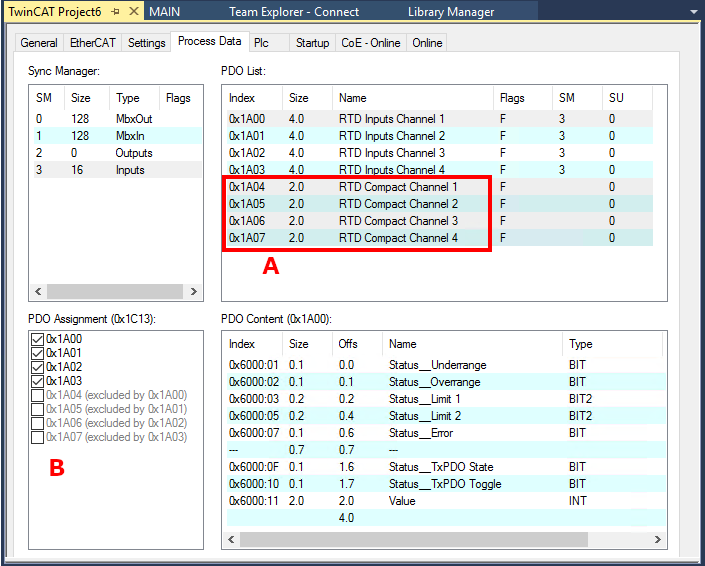Viewport: 705px width, 566px height.
Task: Select PDO 0x1A02 RTD Inputs Channel 3
Action: coord(440,153)
